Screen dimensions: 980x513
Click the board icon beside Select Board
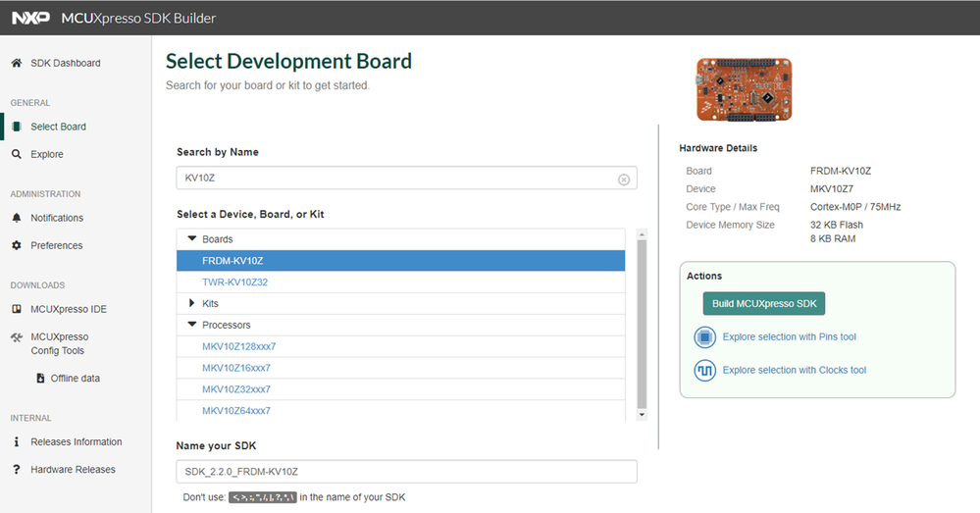tap(17, 127)
